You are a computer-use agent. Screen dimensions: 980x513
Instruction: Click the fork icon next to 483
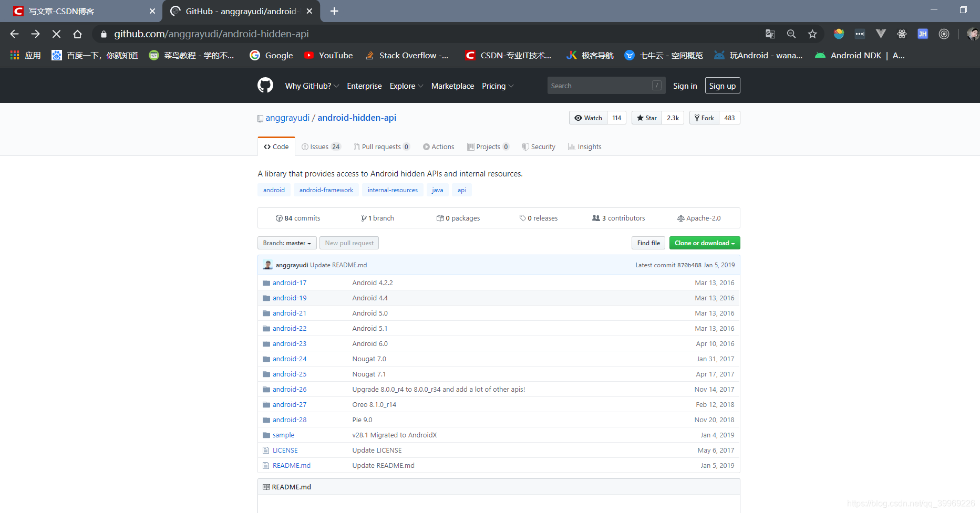(x=697, y=118)
